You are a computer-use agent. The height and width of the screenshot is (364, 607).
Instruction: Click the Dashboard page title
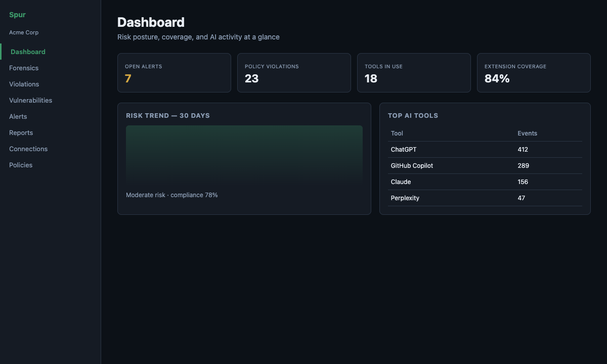click(x=151, y=22)
